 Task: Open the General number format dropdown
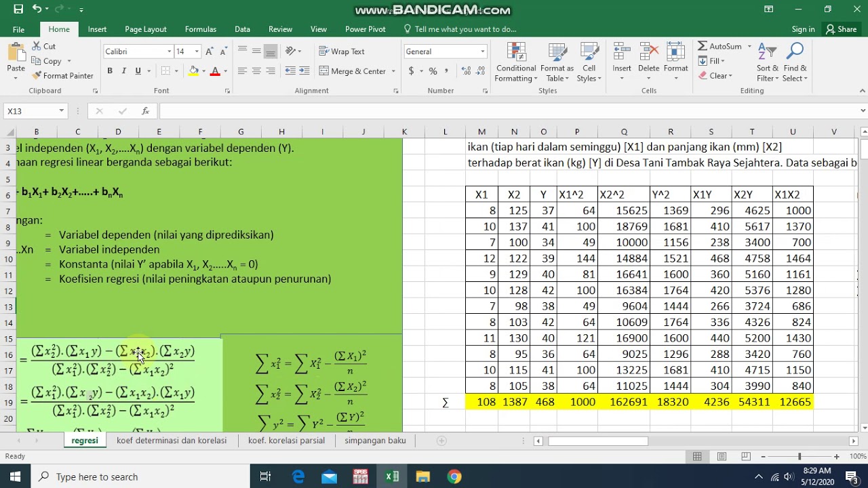(483, 52)
